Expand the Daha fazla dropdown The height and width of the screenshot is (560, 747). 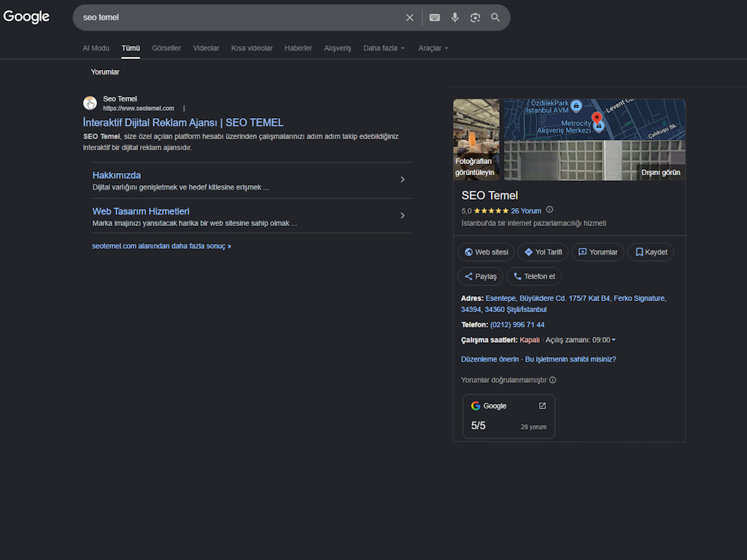[x=384, y=48]
